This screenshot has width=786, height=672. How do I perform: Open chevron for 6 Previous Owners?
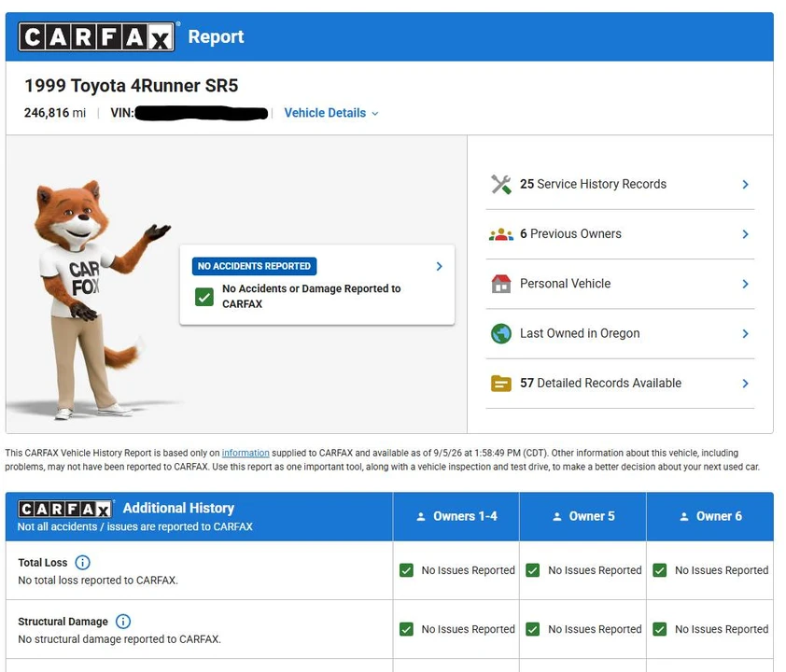(746, 234)
